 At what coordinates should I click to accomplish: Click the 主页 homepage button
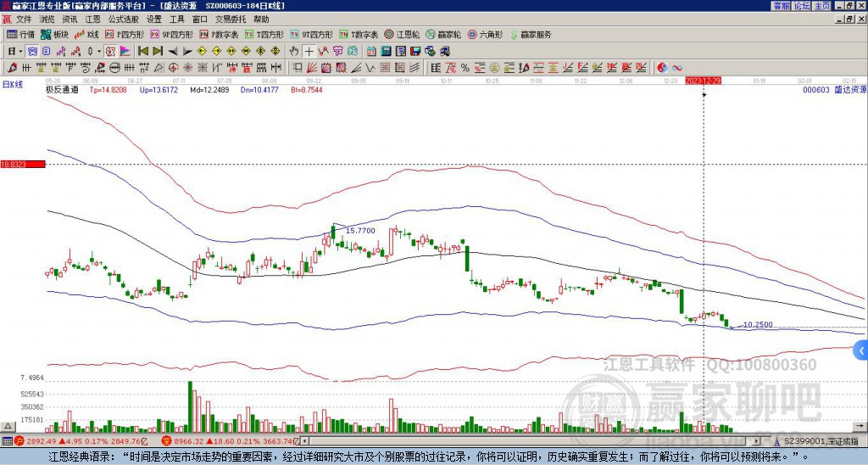tap(821, 6)
